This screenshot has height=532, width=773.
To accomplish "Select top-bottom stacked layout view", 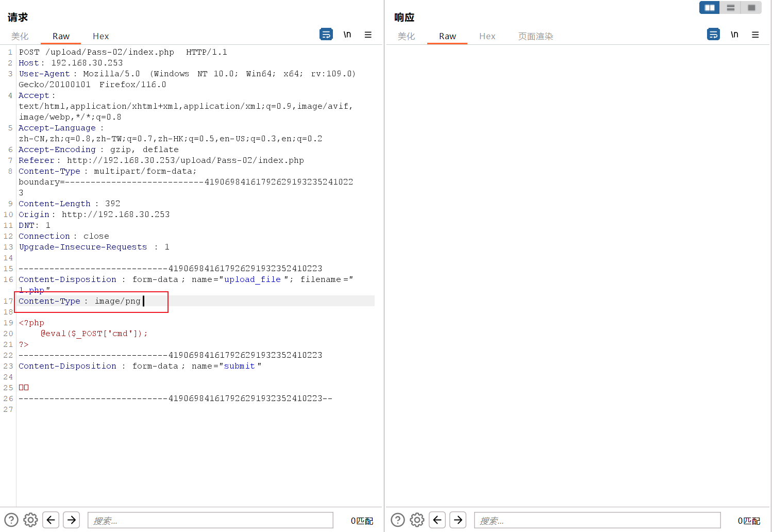I will (730, 7).
